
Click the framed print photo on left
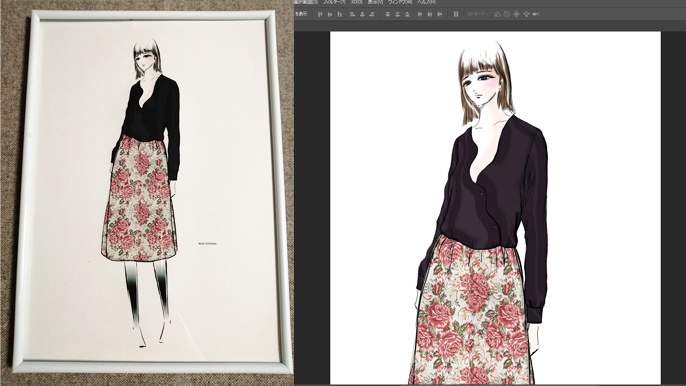pyautogui.click(x=153, y=192)
